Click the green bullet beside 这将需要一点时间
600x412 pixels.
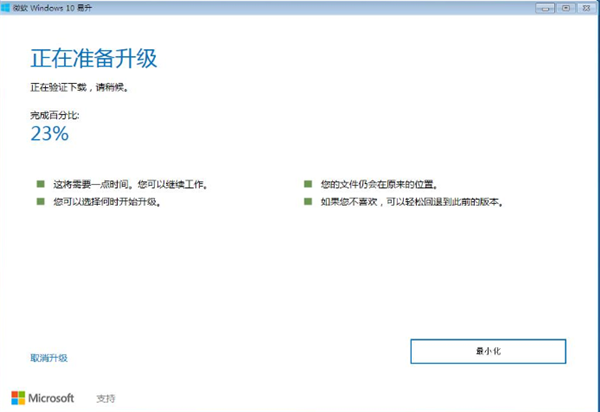41,185
